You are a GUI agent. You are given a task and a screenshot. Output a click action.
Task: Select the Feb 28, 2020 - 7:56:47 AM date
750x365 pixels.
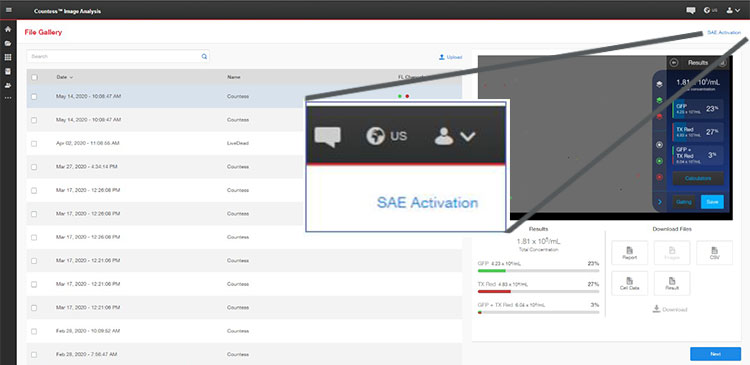(87, 354)
